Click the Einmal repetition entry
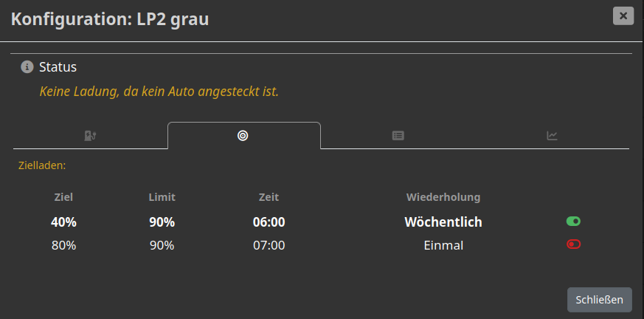Screen dimensions: 644x319 [443, 245]
